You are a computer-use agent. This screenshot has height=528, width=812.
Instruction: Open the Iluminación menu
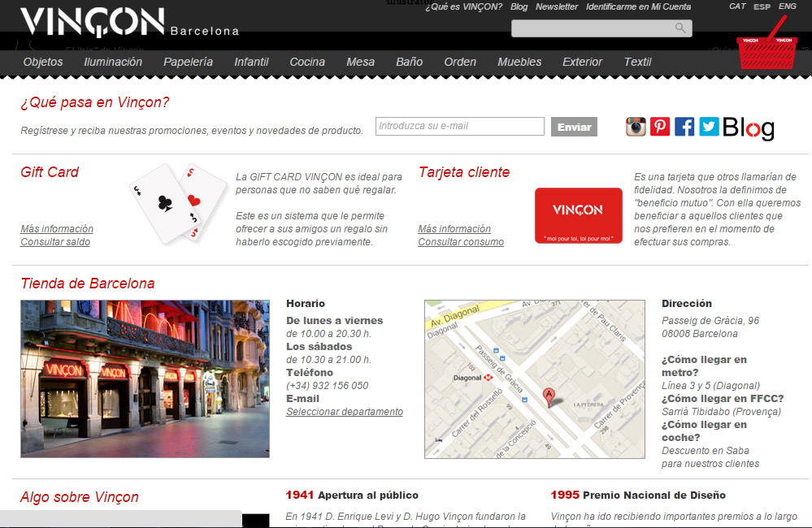coord(113,62)
